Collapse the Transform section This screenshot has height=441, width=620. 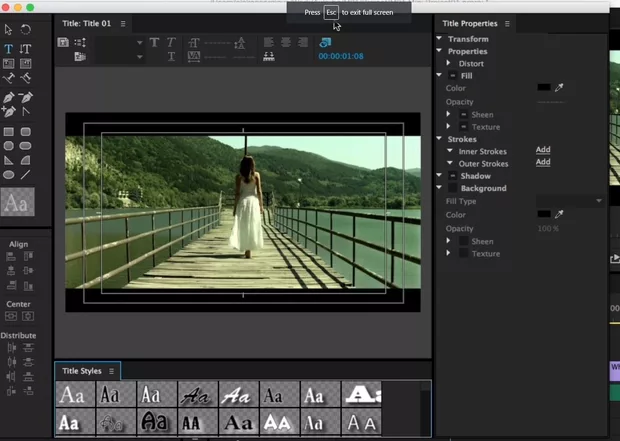[x=439, y=39]
